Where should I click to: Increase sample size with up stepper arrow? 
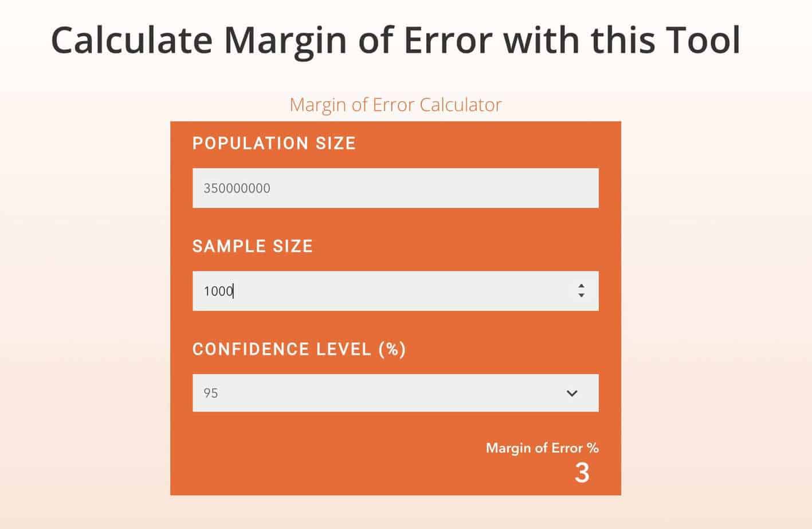click(581, 286)
